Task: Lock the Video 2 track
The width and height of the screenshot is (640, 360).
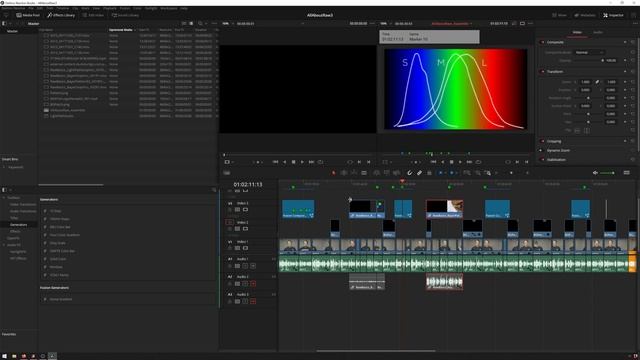Action: click(230, 229)
